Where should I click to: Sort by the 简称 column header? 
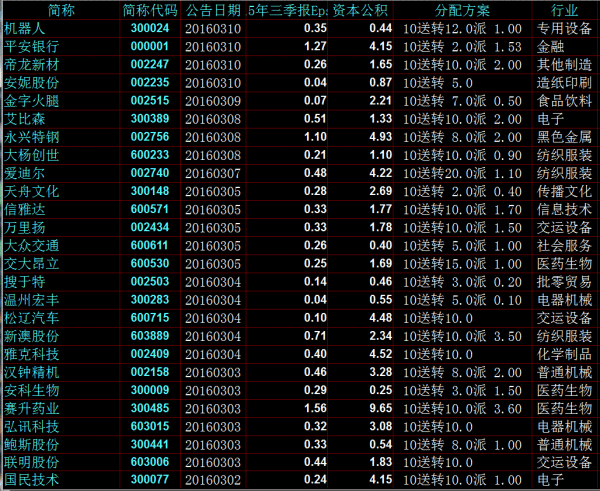point(61,10)
